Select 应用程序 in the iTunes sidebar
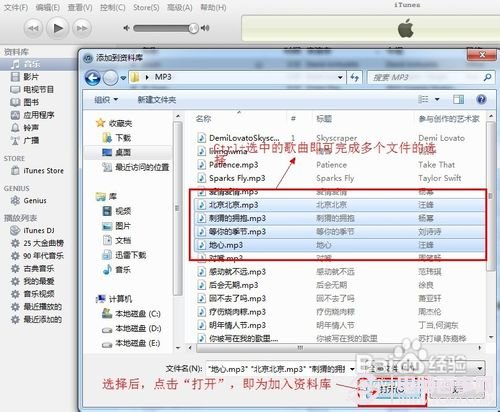Viewport: 500px width, 412px height. [x=38, y=115]
